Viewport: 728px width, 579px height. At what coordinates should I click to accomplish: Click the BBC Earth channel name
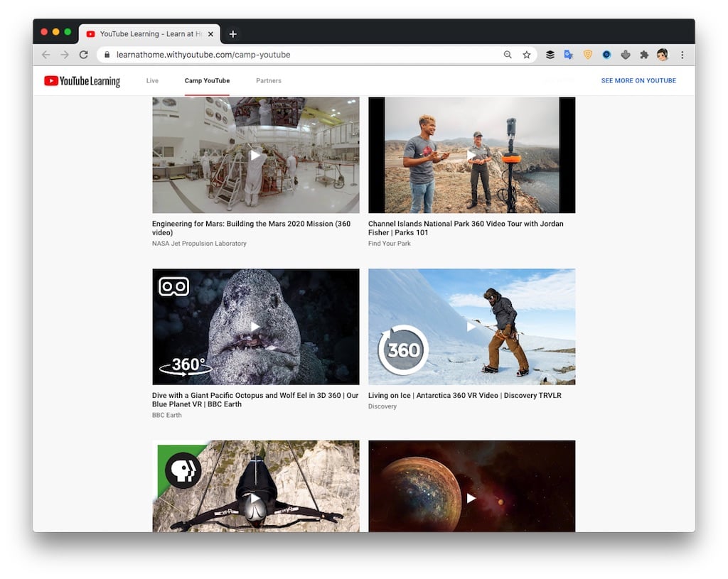pos(166,415)
